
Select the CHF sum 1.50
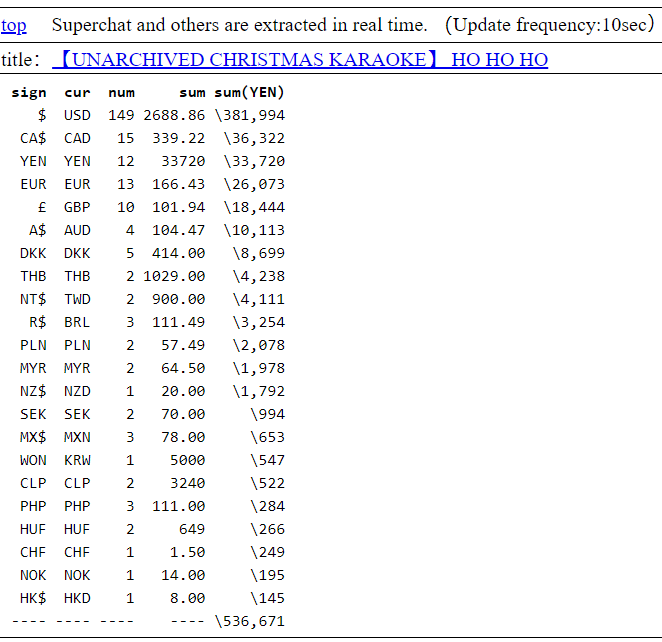(187, 553)
